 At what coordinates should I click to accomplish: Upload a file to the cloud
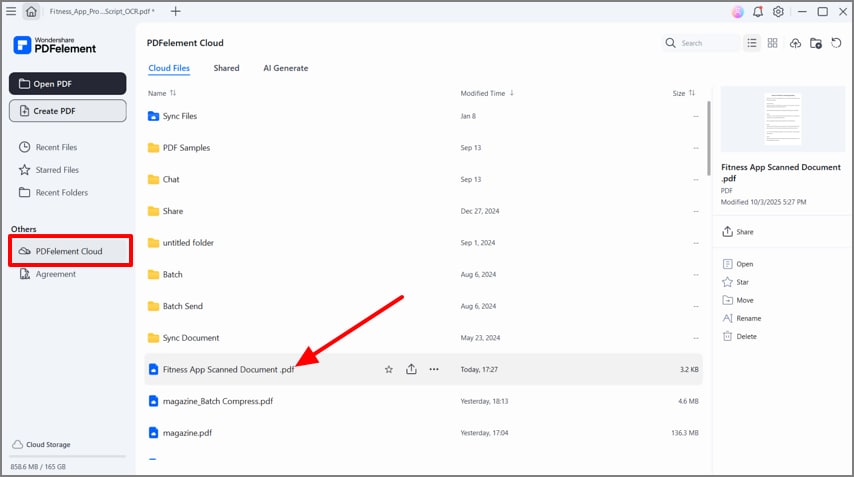pyautogui.click(x=795, y=43)
